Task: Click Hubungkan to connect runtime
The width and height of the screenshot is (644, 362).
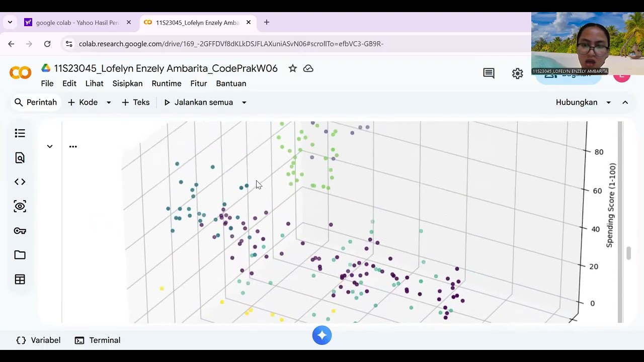Action: pos(577,103)
